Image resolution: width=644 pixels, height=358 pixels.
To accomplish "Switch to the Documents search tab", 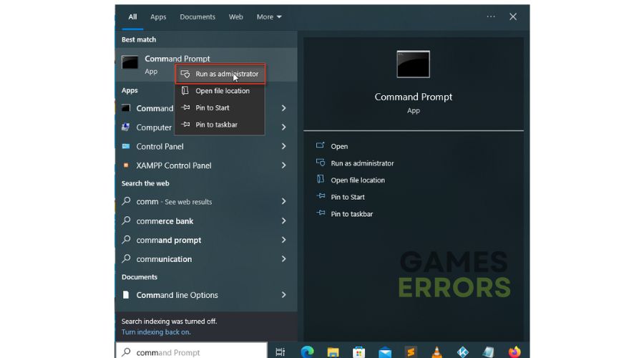I will click(197, 17).
